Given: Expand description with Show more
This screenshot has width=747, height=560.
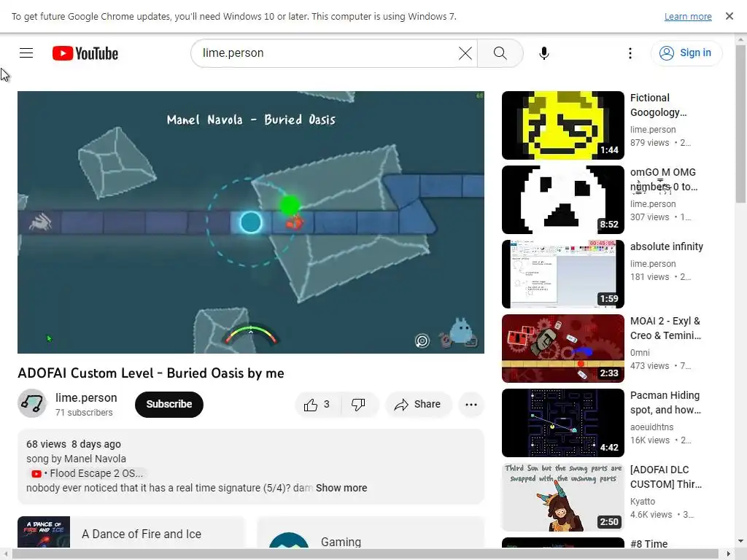Looking at the screenshot, I should tap(341, 488).
